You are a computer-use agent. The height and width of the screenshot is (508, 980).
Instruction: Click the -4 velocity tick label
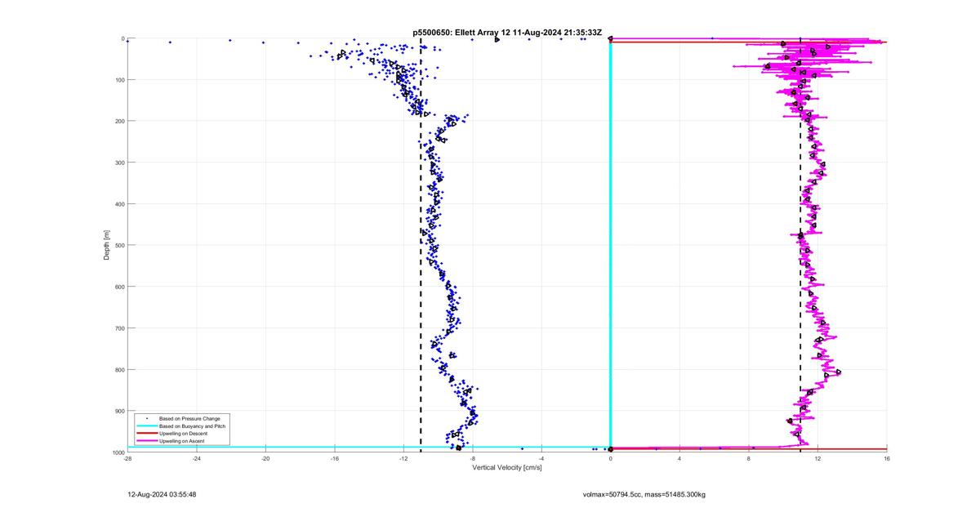tap(541, 458)
